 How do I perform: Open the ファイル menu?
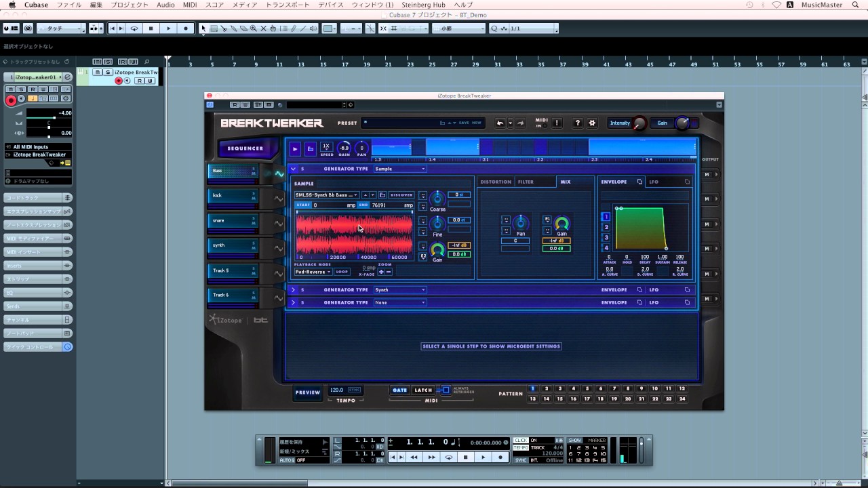point(68,5)
